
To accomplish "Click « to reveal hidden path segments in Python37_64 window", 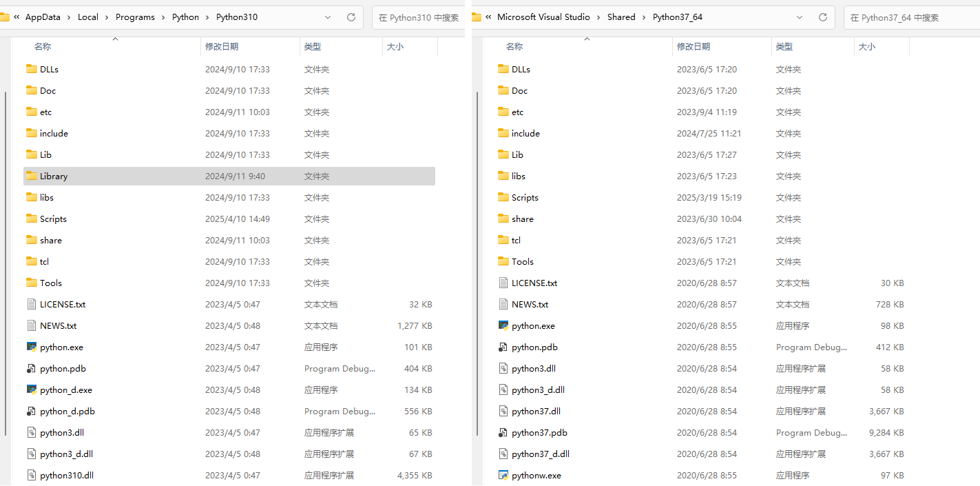I will tap(489, 17).
